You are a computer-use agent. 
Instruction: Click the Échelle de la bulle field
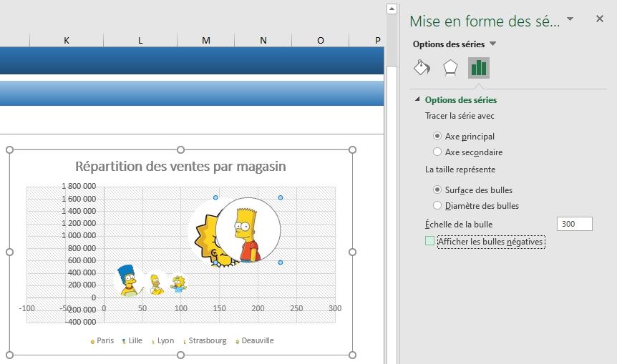tap(575, 224)
